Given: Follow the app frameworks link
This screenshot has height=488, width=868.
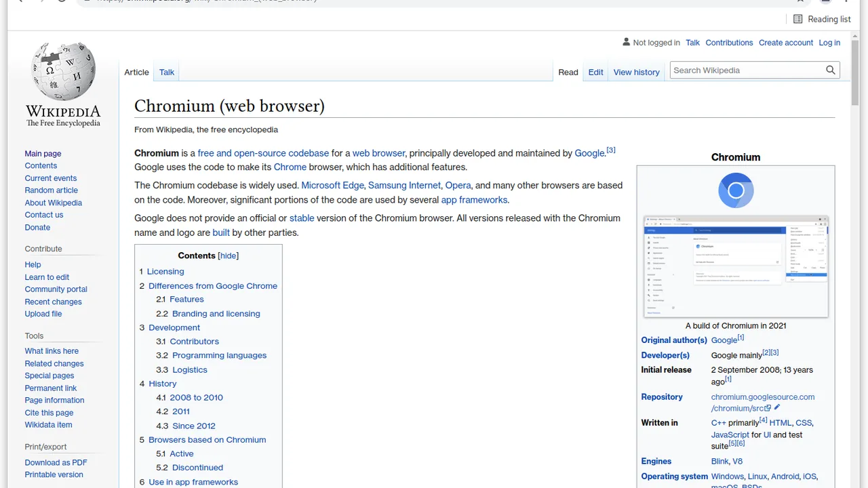Looking at the screenshot, I should (x=474, y=200).
